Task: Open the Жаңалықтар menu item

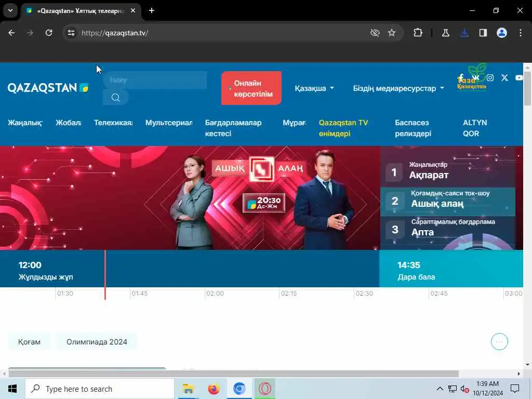Action: point(25,123)
